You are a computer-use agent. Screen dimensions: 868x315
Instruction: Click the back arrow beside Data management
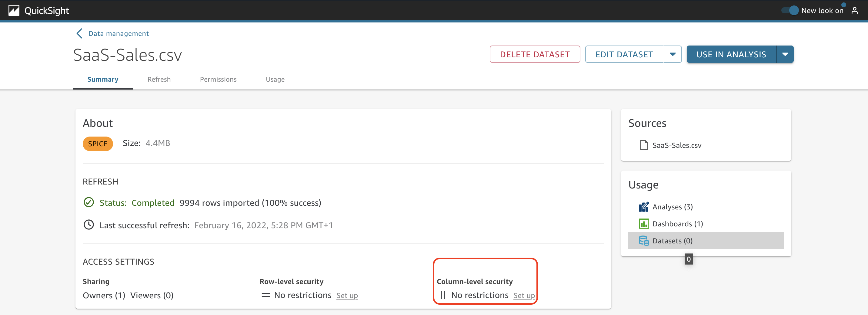tap(79, 33)
